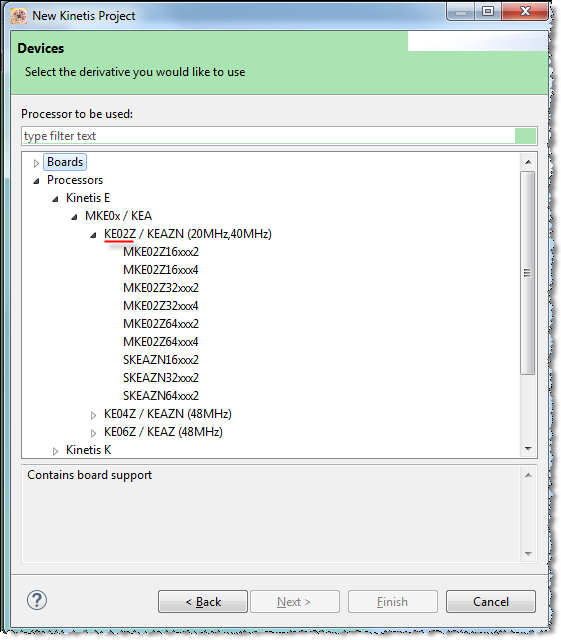Click the Cancel button
This screenshot has width=561, height=640.
[x=491, y=601]
